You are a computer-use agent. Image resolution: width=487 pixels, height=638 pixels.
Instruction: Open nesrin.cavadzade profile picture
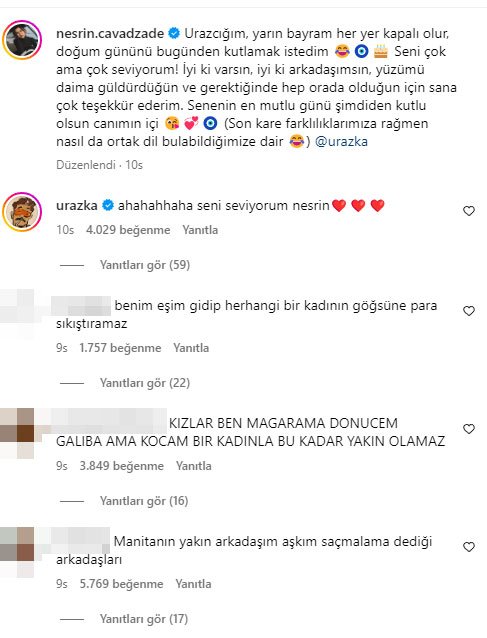click(22, 39)
